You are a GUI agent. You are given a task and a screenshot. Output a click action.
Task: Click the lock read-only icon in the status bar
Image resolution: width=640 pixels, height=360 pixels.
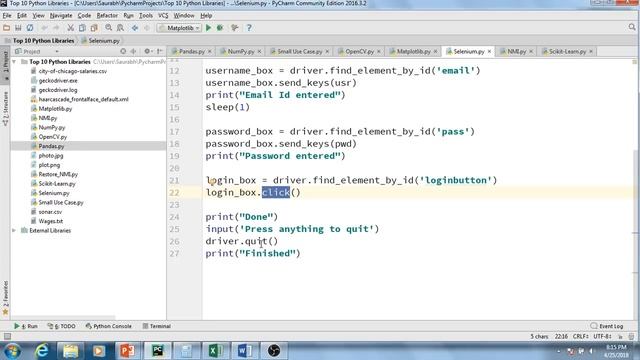pyautogui.click(x=620, y=337)
